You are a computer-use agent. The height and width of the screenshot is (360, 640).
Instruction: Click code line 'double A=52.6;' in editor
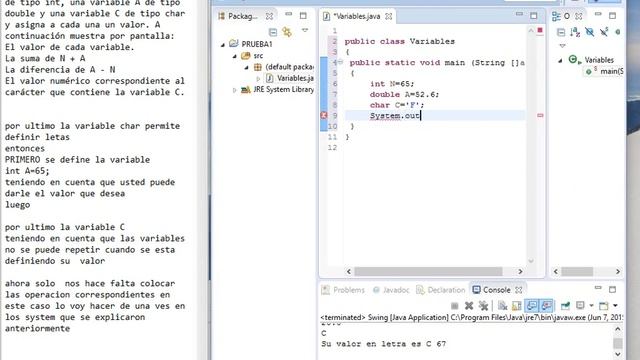click(x=404, y=94)
